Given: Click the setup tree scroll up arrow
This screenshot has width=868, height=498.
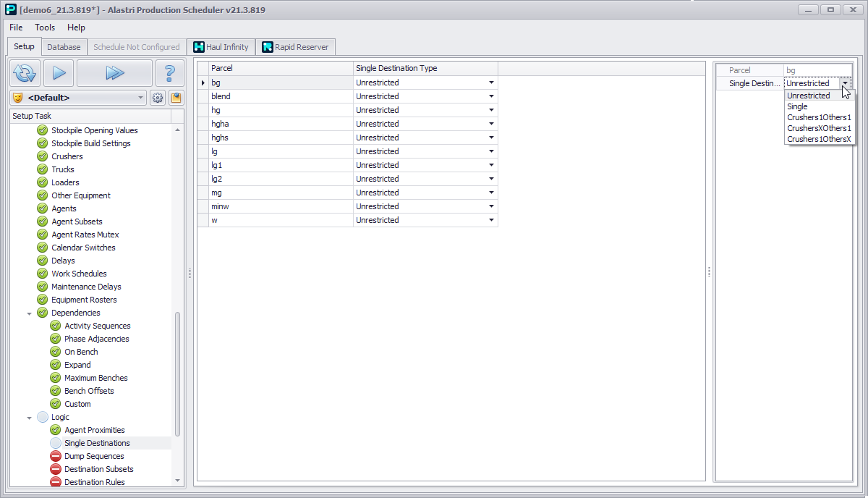Looking at the screenshot, I should pos(178,130).
